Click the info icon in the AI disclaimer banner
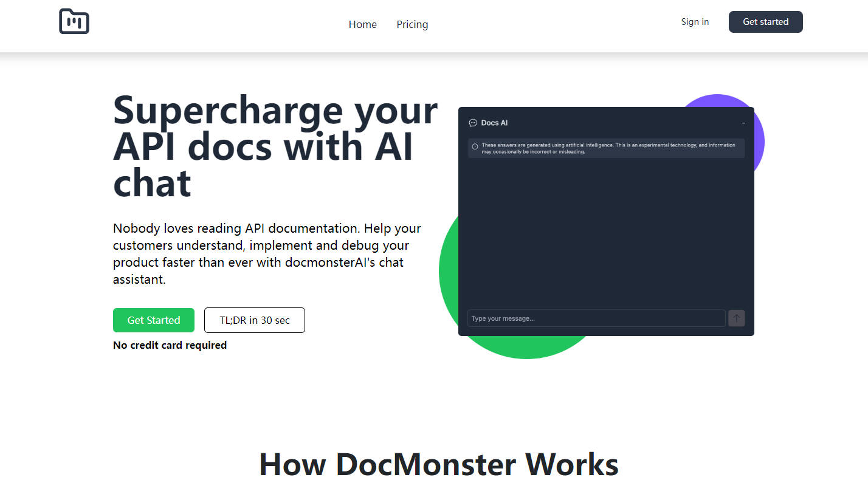This screenshot has height=497, width=868. 475,146
